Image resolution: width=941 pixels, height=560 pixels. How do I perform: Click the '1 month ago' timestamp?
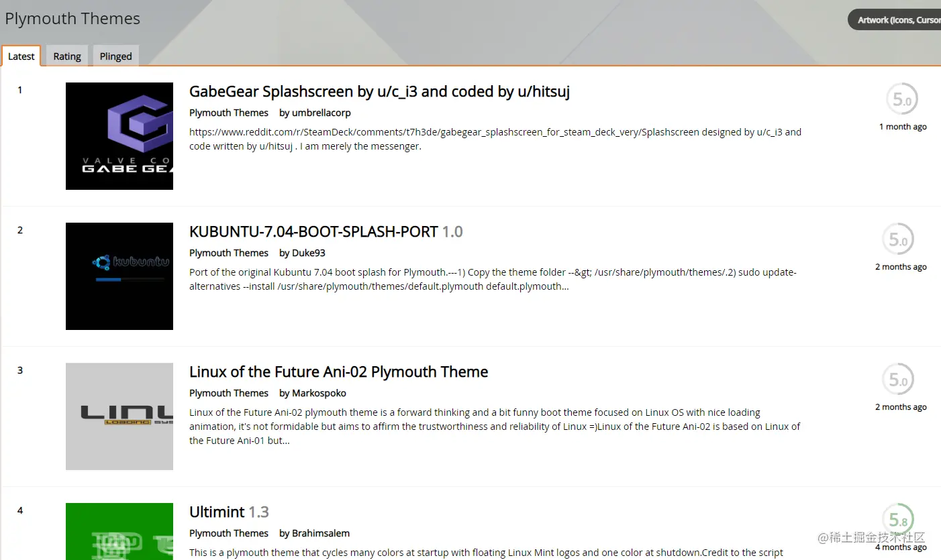[x=903, y=127]
